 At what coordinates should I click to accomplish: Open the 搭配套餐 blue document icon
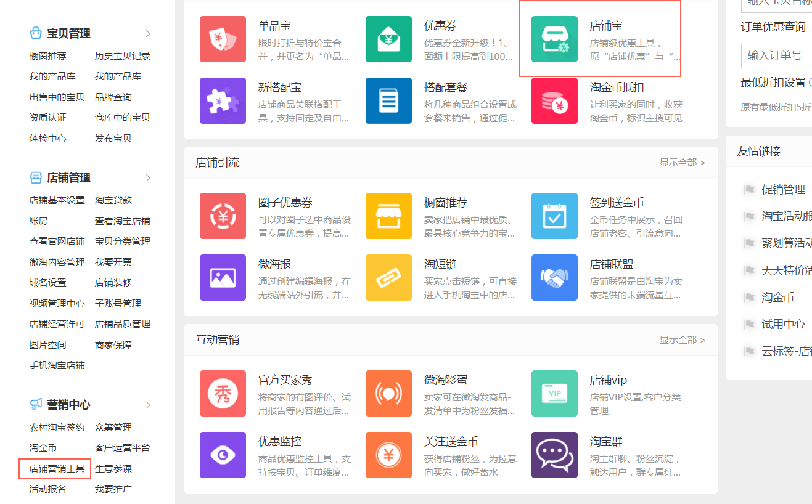[388, 100]
